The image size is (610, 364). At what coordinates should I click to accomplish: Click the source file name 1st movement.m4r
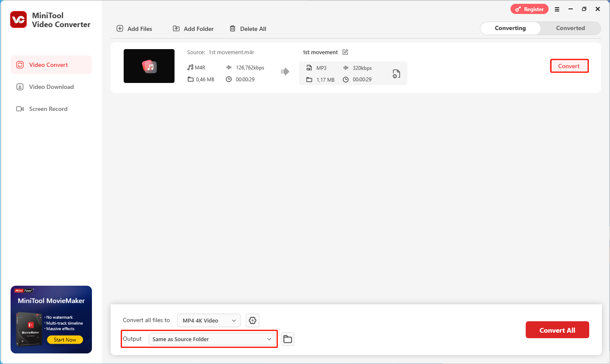pyautogui.click(x=231, y=52)
